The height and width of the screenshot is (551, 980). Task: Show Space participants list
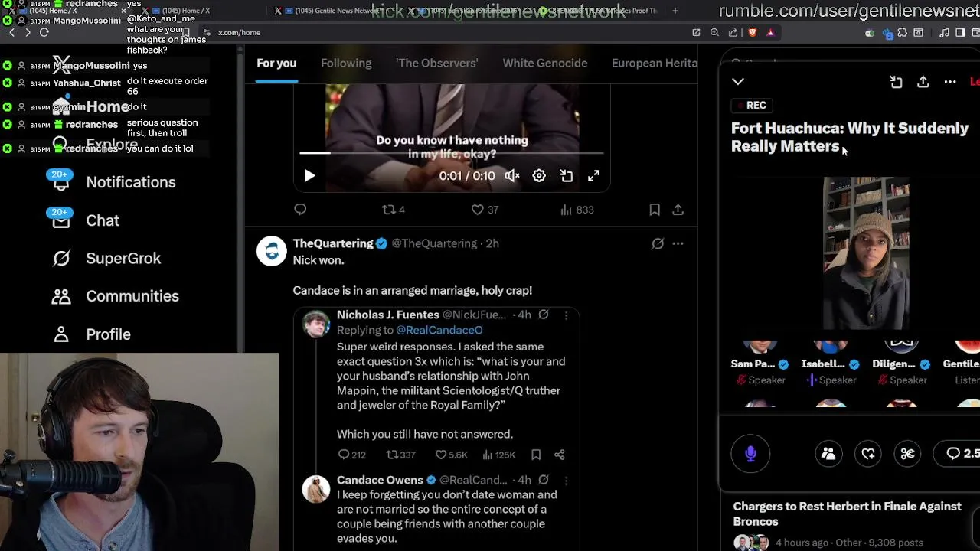coord(828,454)
